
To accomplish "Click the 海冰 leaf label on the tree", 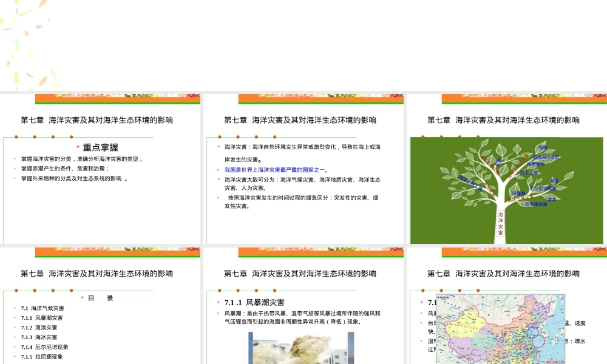I will (552, 199).
